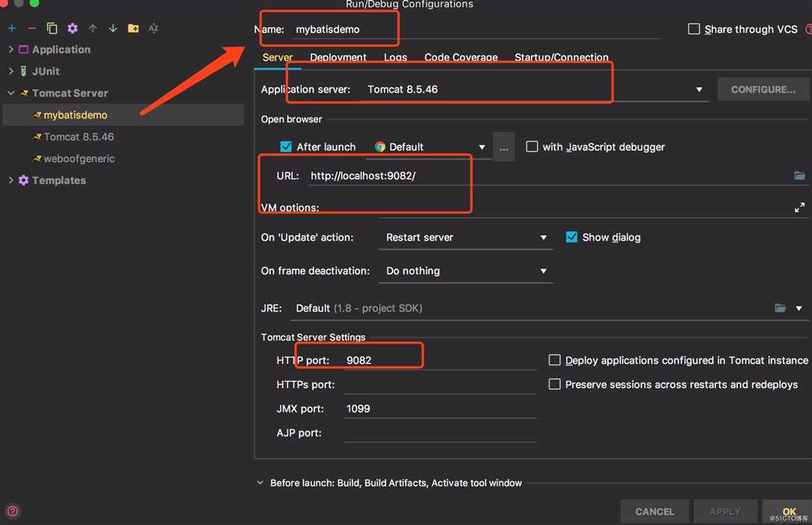Collapse the Tomcat Server tree node
The width and height of the screenshot is (812, 525).
[11, 93]
